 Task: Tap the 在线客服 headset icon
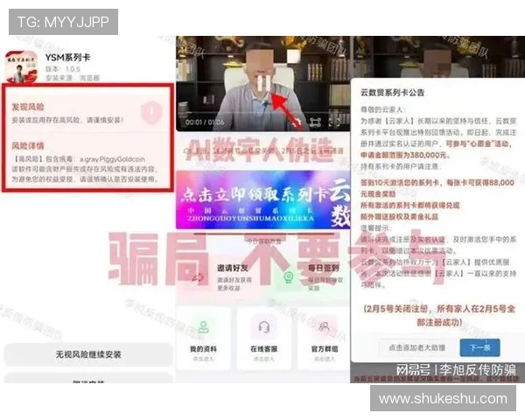[264, 327]
